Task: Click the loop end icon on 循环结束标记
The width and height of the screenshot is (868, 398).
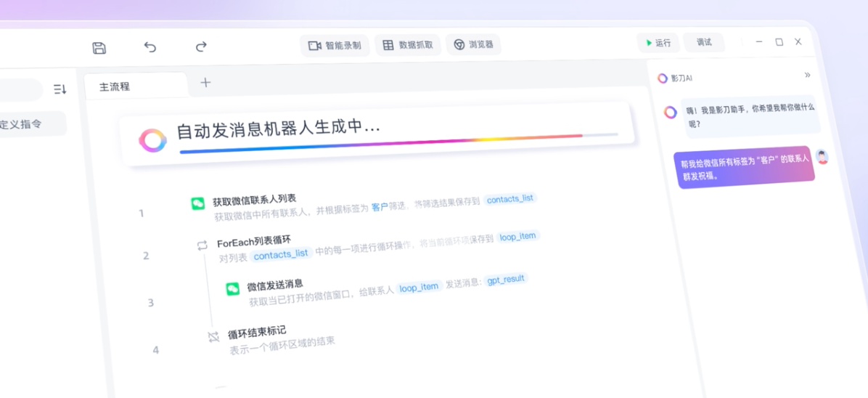Action: [213, 336]
